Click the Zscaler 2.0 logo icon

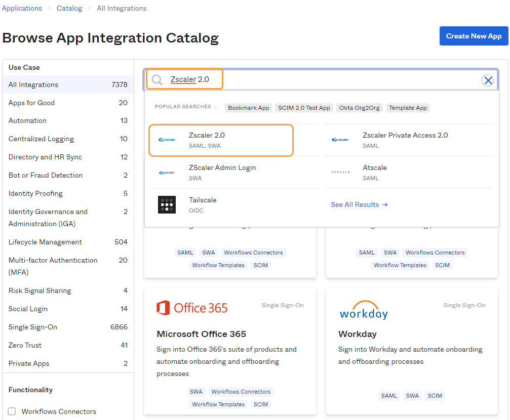click(x=167, y=140)
